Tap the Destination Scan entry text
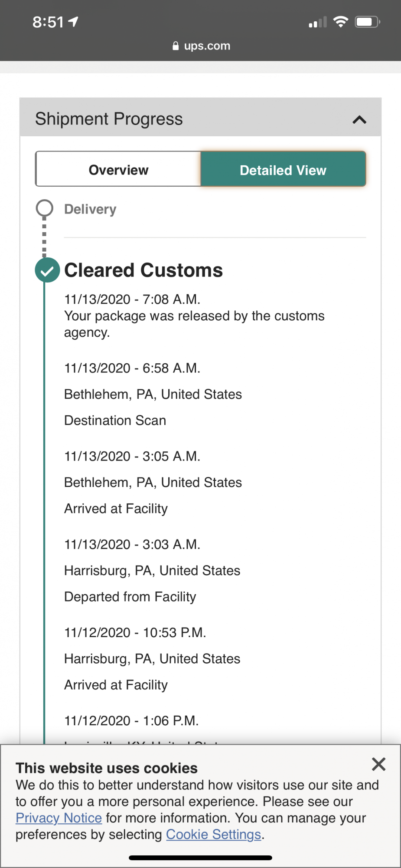This screenshot has width=401, height=868. click(115, 421)
